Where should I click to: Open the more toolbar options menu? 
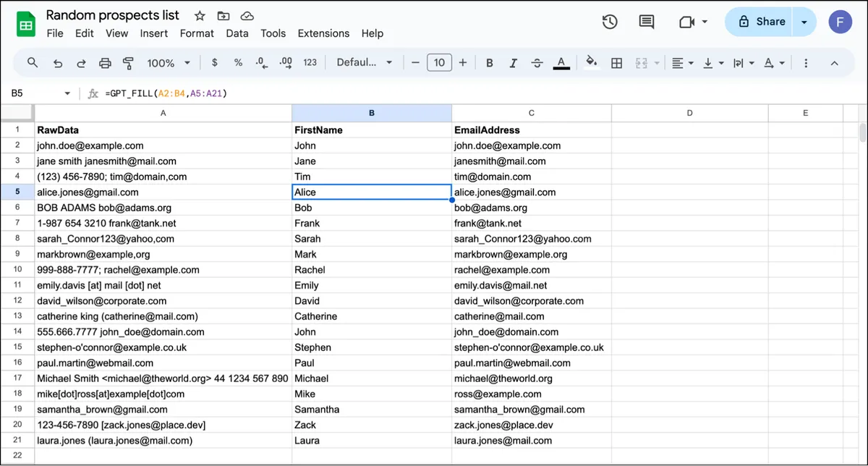tap(806, 63)
